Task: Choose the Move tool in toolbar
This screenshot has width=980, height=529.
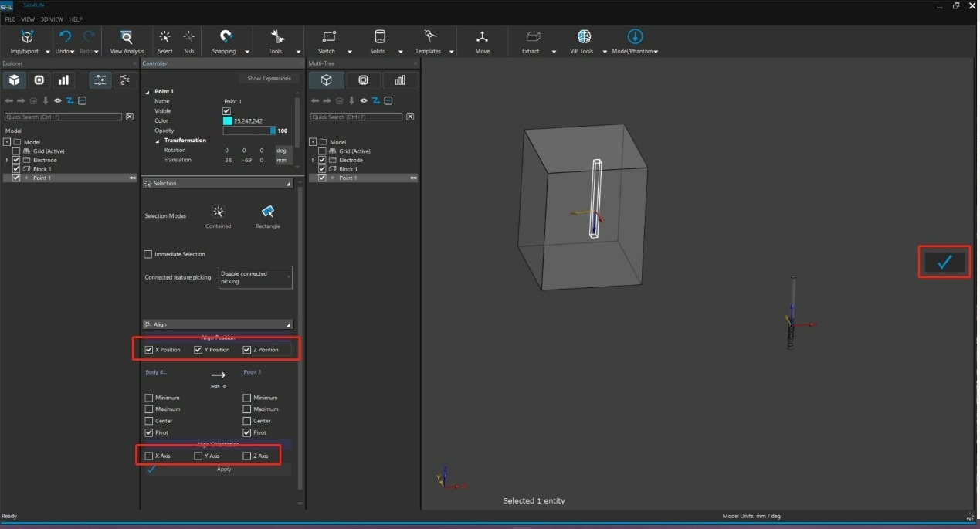Action: 482,37
